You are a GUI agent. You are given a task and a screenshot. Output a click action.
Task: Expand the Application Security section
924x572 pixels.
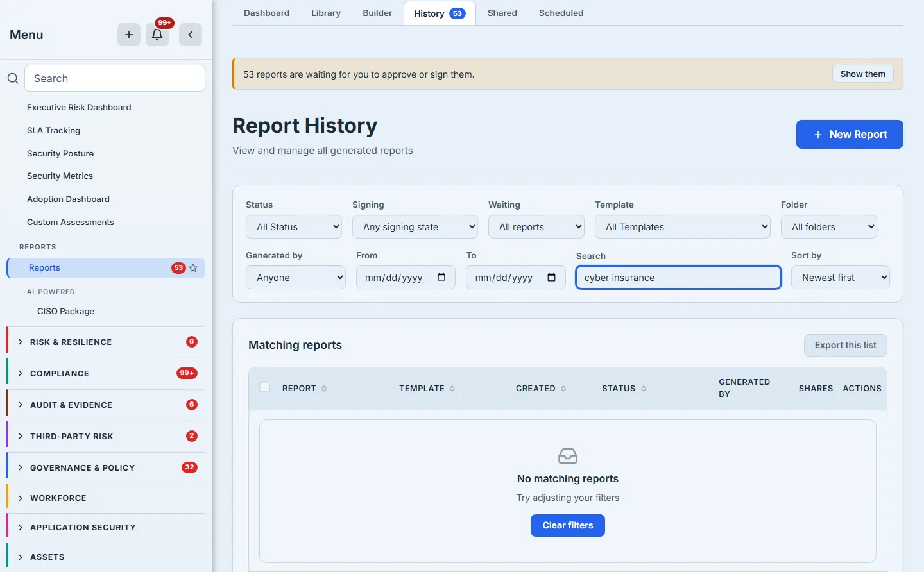[106, 528]
